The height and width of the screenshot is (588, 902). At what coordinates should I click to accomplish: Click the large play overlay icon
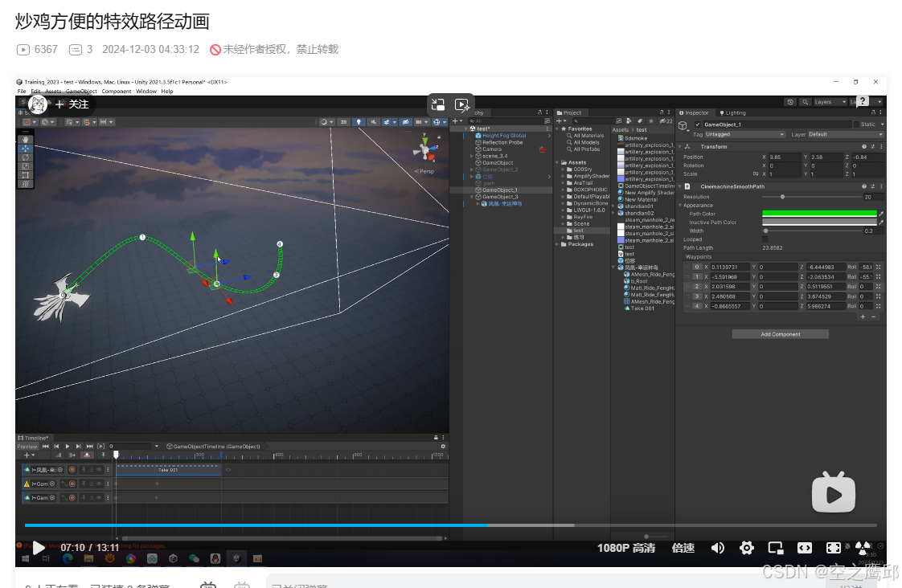tap(834, 492)
